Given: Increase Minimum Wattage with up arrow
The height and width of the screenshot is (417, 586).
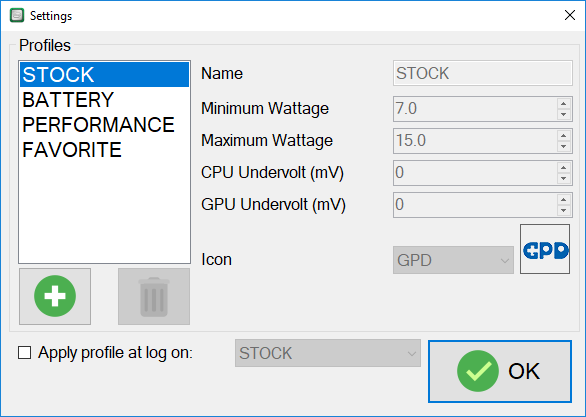Looking at the screenshot, I should 564,104.
